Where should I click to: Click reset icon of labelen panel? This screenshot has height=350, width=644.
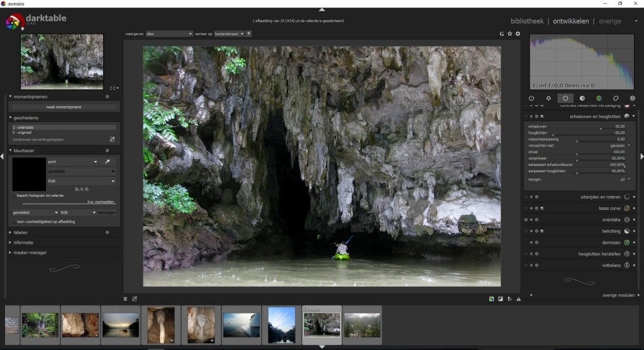click(x=107, y=232)
